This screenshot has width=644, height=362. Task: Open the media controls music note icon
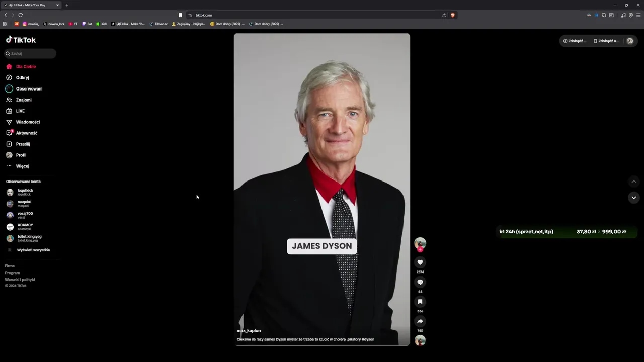click(623, 15)
